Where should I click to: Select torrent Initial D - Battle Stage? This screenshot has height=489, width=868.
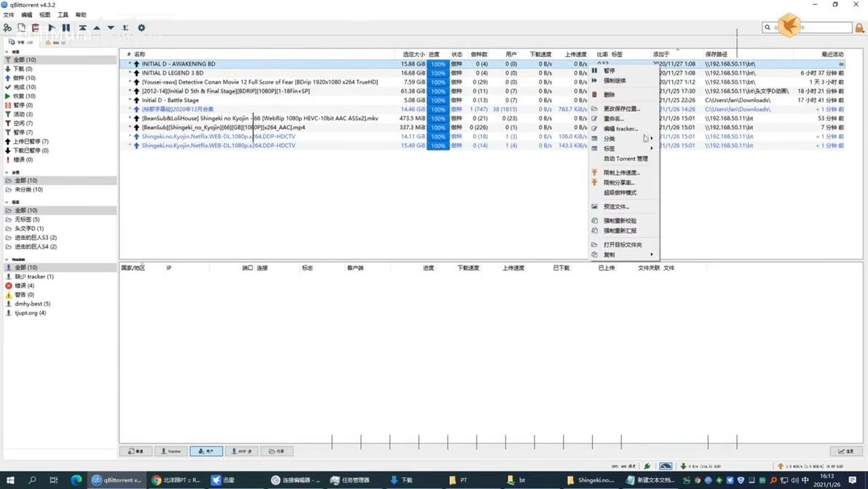(x=170, y=101)
